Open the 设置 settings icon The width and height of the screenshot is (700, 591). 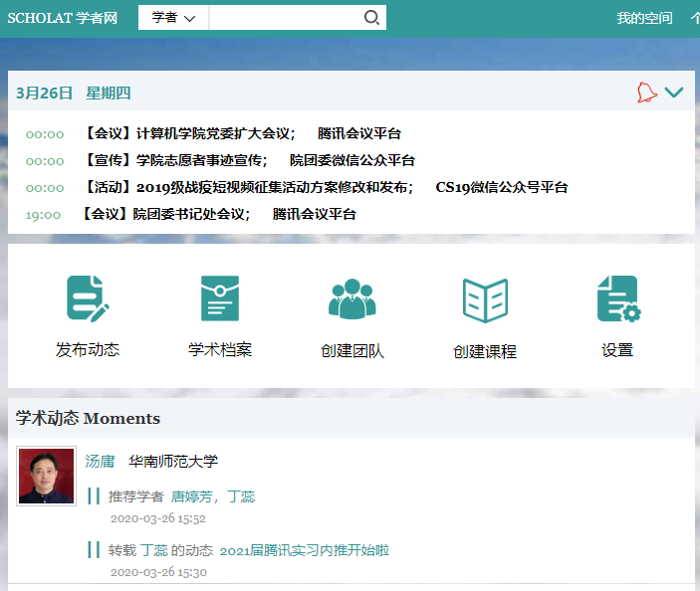click(617, 299)
